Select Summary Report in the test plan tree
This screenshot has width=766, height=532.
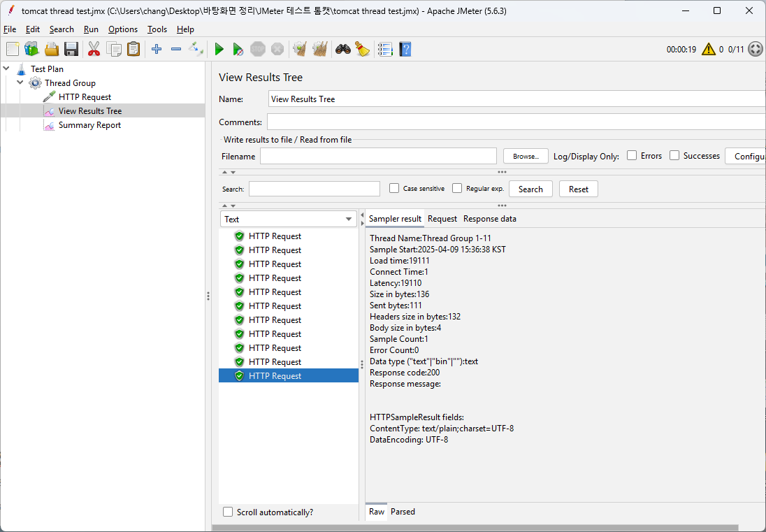pos(89,125)
